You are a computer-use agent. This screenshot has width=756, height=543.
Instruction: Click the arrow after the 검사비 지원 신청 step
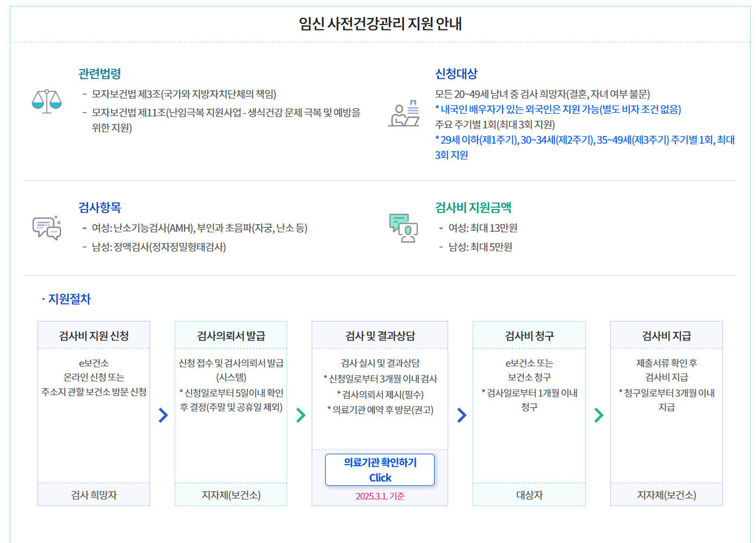(x=163, y=415)
